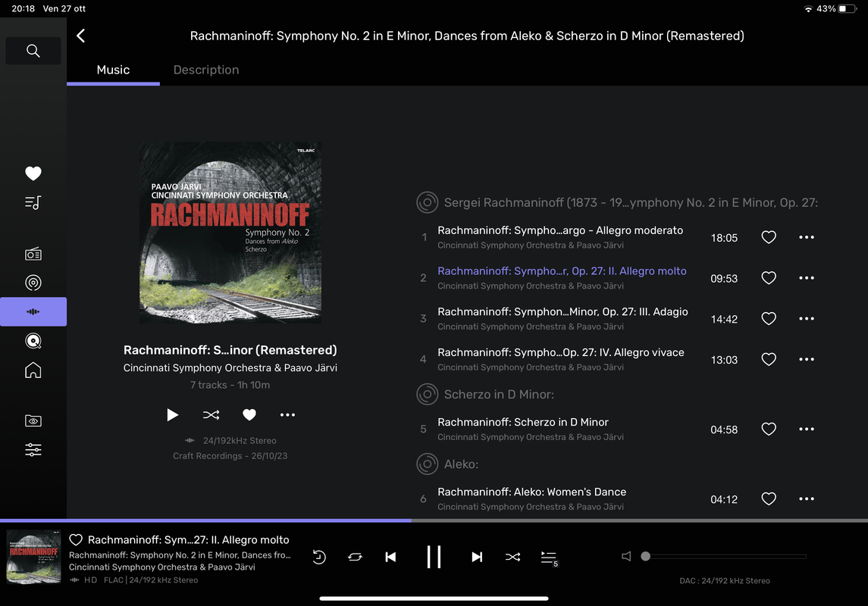Tap the clock 20:18 in status bar

24,9
